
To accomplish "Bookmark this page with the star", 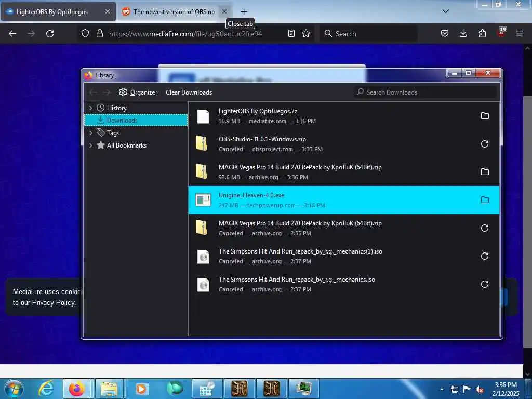I will pos(306,33).
